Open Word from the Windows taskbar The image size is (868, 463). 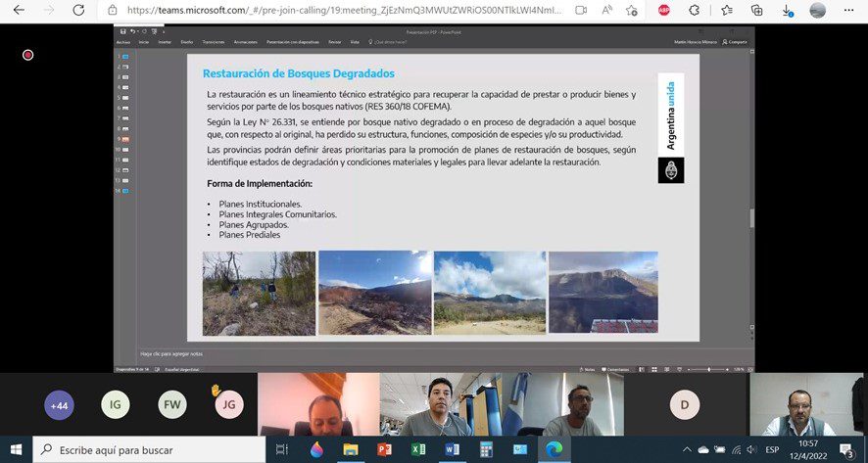click(452, 449)
